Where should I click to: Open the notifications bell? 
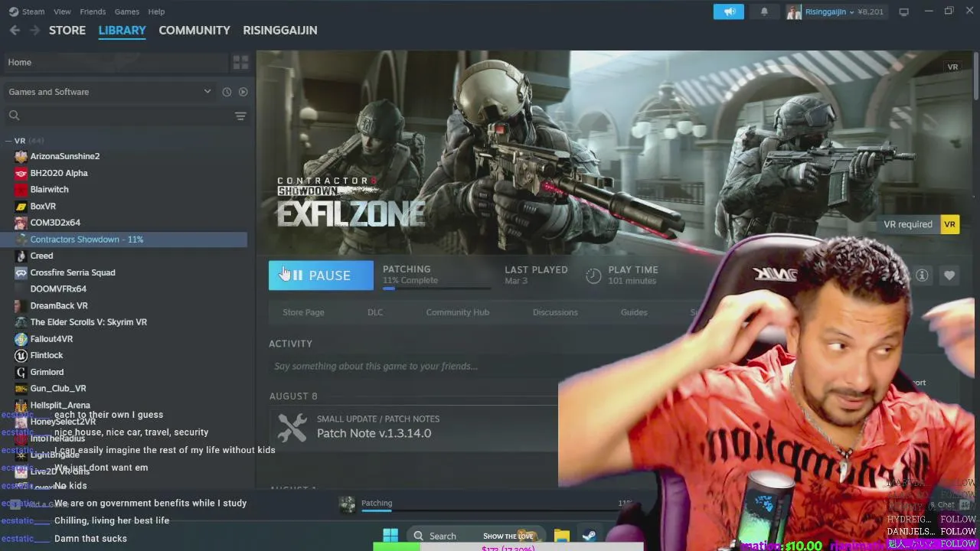coord(764,11)
